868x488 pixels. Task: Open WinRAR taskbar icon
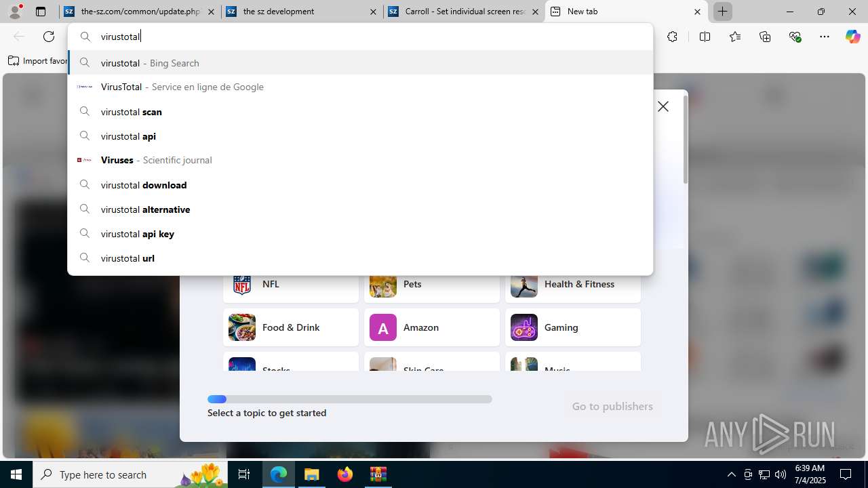pyautogui.click(x=378, y=474)
